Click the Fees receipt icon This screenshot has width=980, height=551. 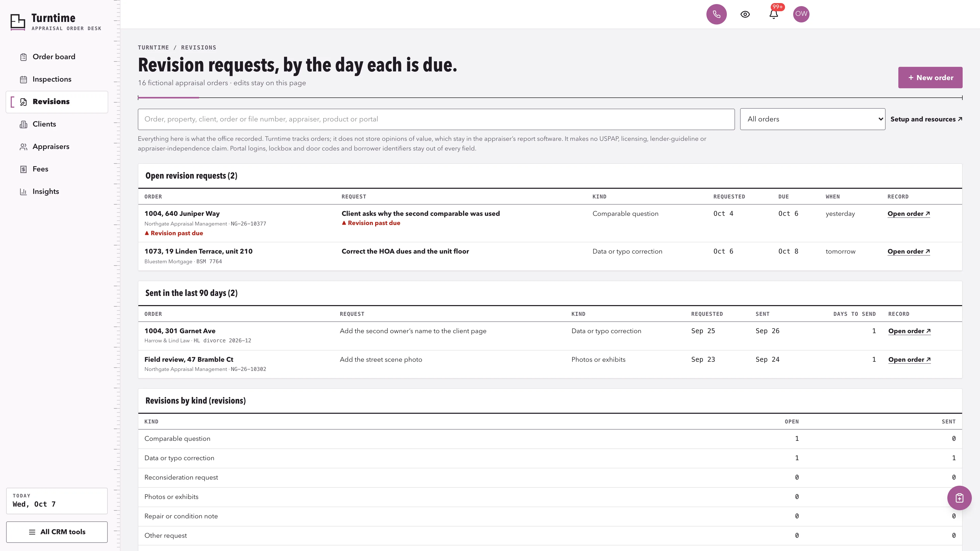click(x=23, y=169)
